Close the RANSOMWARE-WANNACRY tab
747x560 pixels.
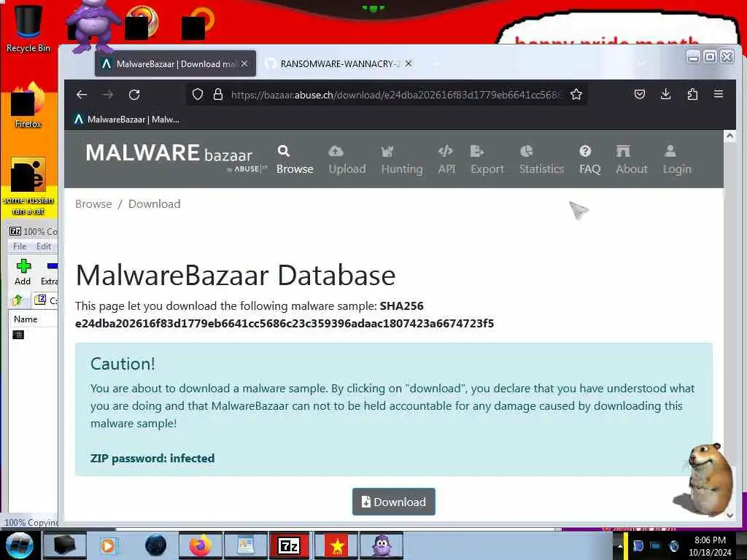[409, 63]
